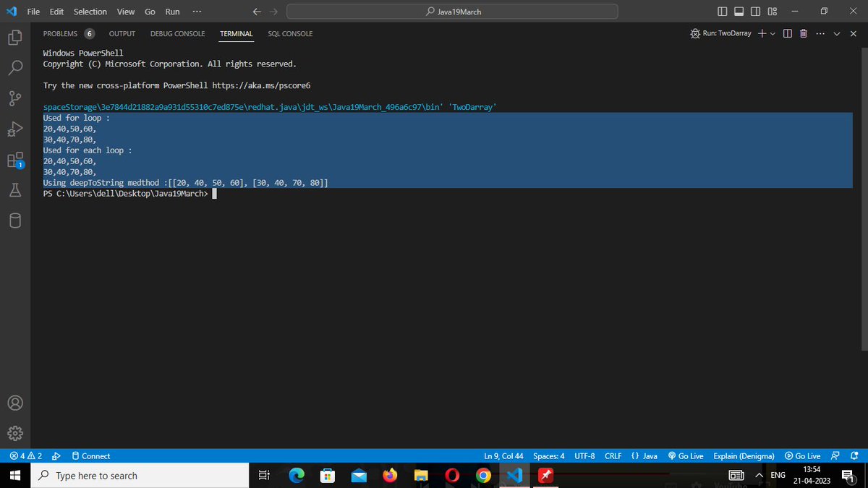The image size is (868, 488).
Task: Open the launch profile dropdown next to plus
Action: [x=773, y=34]
